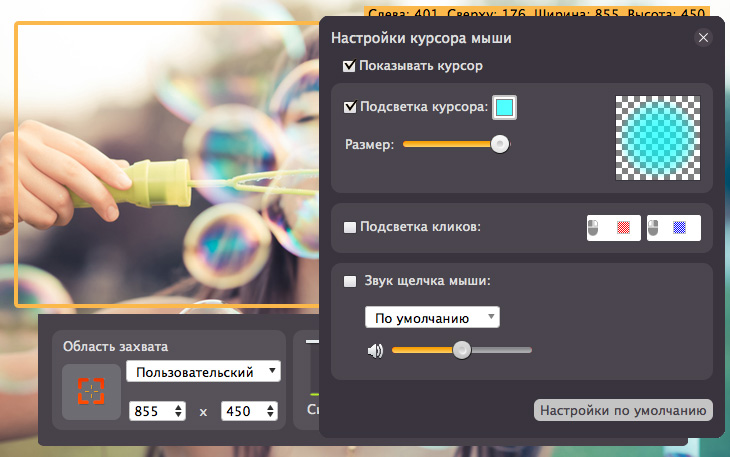This screenshot has width=730, height=457.
Task: Choose the right mouse click highlight color
Action: click(x=674, y=228)
